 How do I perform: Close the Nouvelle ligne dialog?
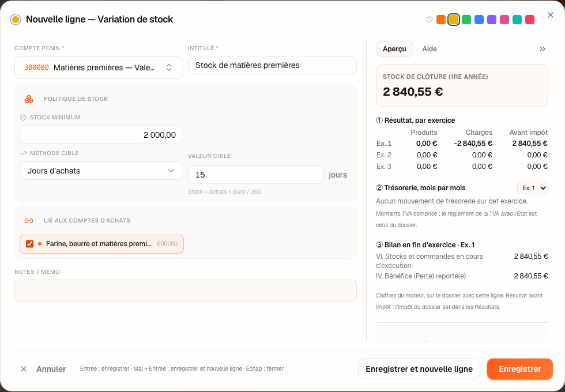coord(550,15)
